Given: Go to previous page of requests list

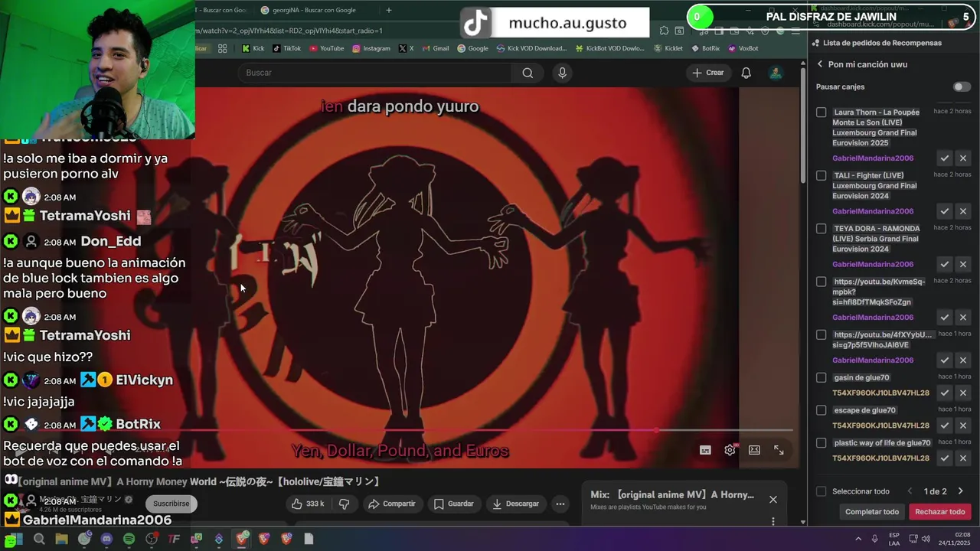Looking at the screenshot, I should pos(910,491).
